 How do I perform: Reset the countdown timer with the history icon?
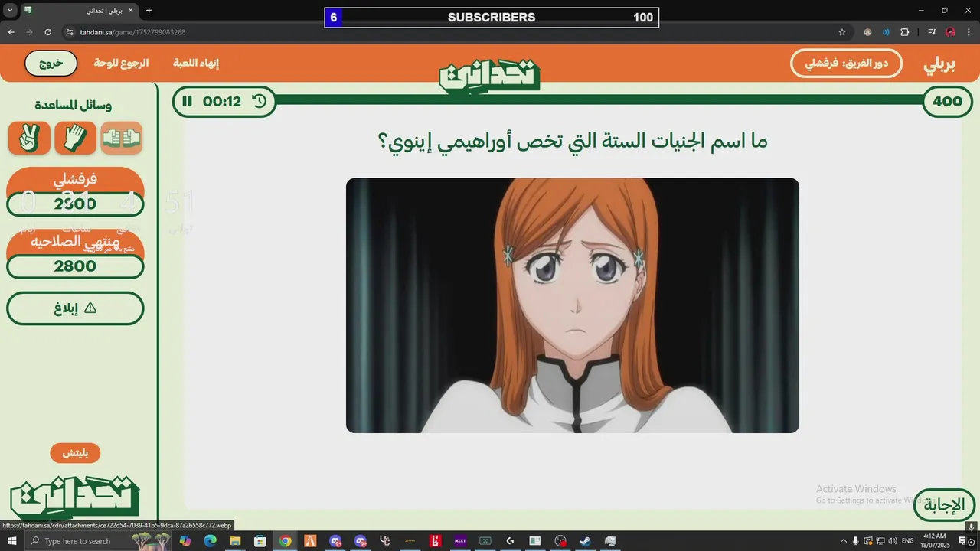260,101
